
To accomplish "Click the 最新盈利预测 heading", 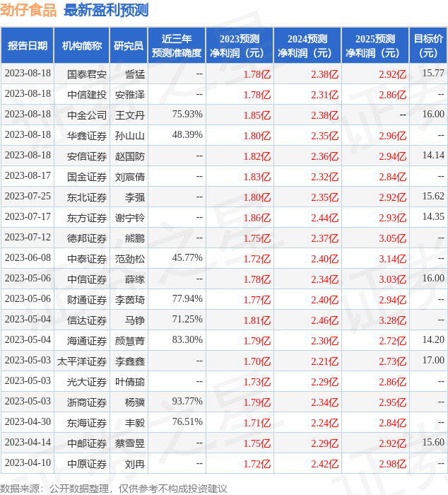I will 106,10.
